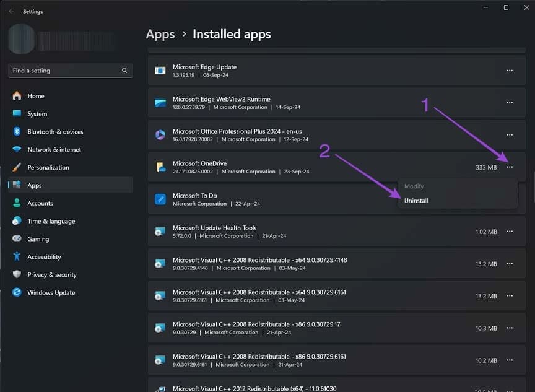Minimize the Settings window

tap(485, 7)
